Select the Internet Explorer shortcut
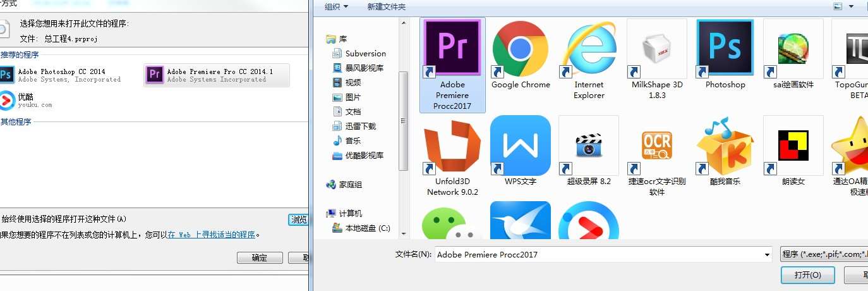This screenshot has height=291, width=868. tap(589, 59)
